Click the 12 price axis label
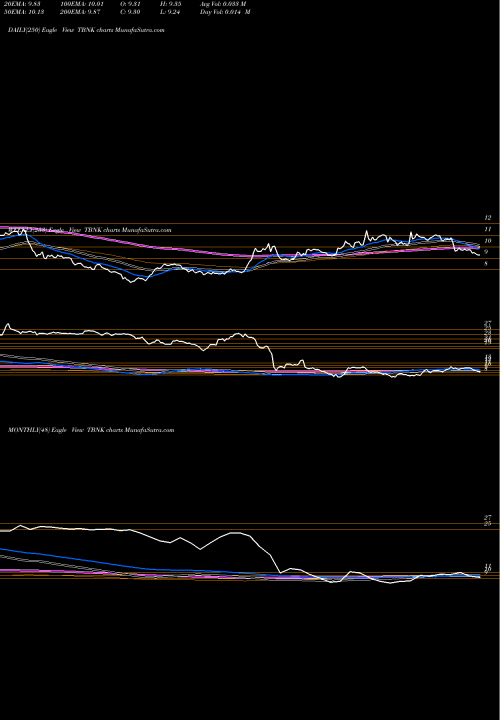Image resolution: width=500 pixels, height=720 pixels. coord(487,218)
